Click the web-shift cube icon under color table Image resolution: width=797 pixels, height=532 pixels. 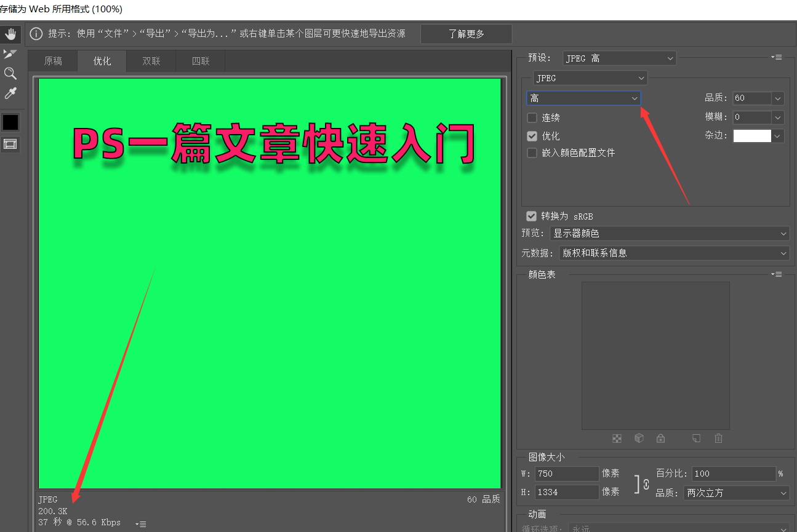(639, 439)
